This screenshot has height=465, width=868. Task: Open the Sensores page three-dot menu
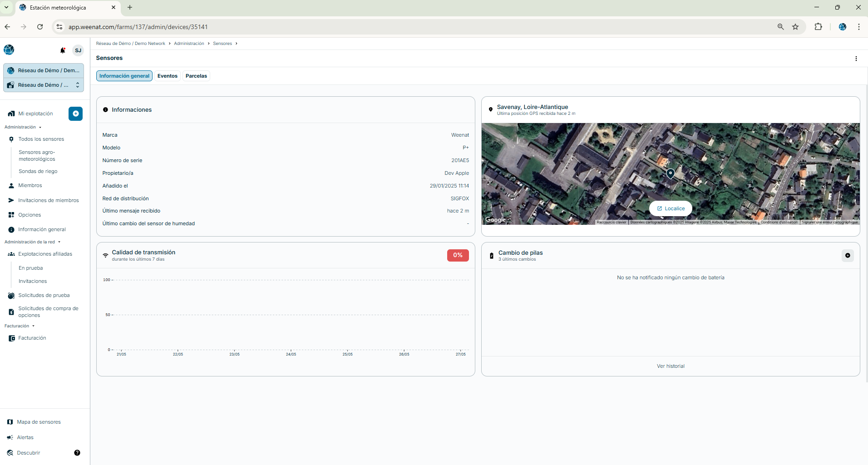(856, 59)
